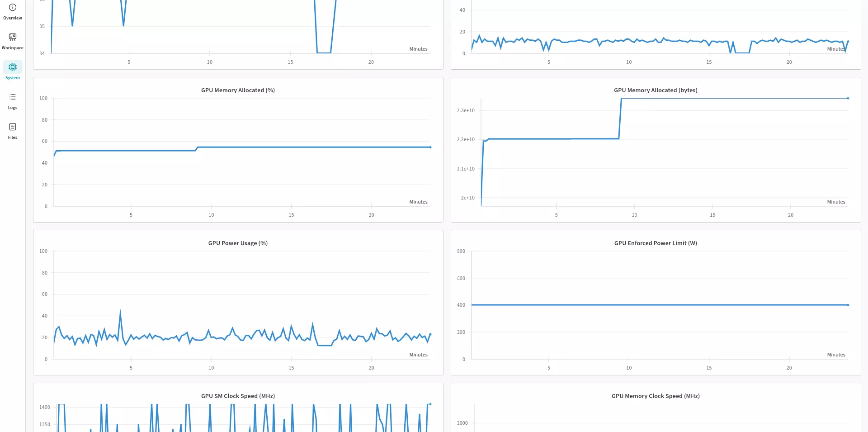
Task: Click final data point in GPU SM Clock Speed
Action: point(430,404)
